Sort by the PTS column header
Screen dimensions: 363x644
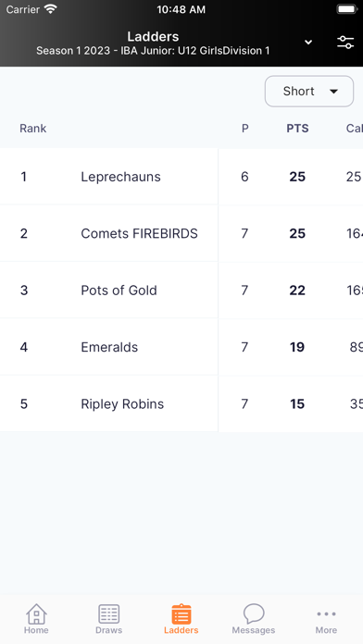(x=297, y=128)
